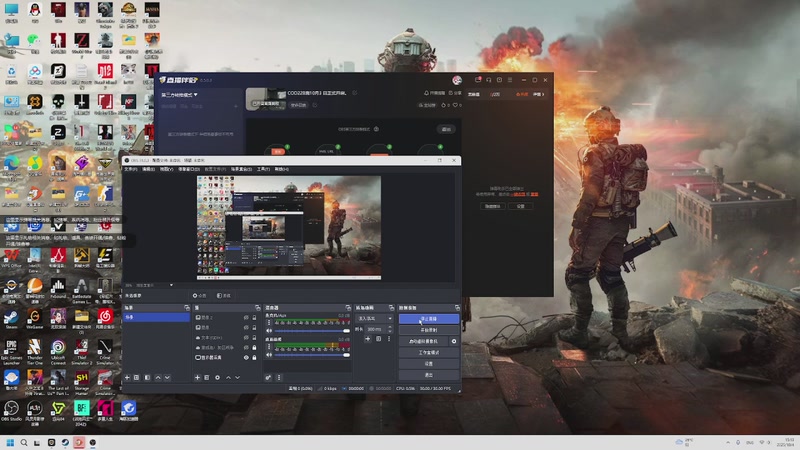Toggle visibility of the fourth source row

(x=246, y=348)
